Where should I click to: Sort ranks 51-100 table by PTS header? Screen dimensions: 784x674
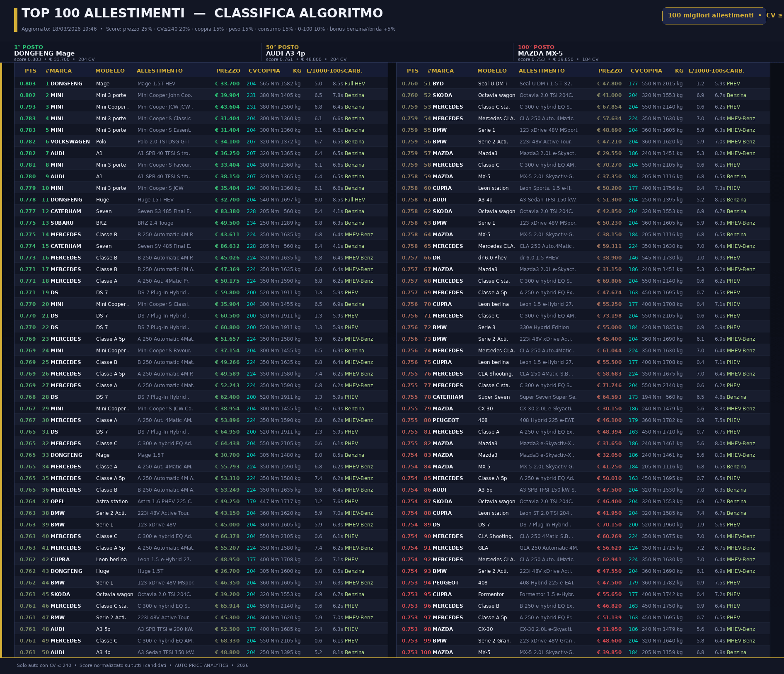click(412, 71)
